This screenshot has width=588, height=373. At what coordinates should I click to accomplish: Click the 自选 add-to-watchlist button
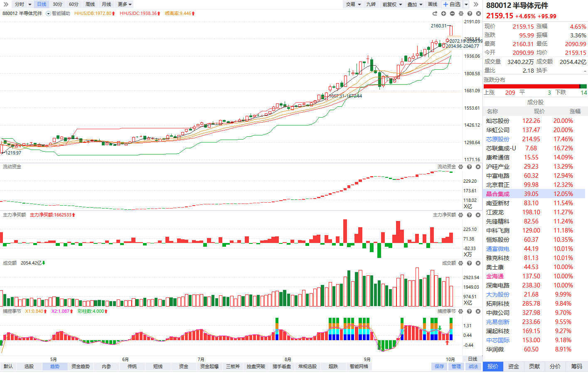click(452, 4)
